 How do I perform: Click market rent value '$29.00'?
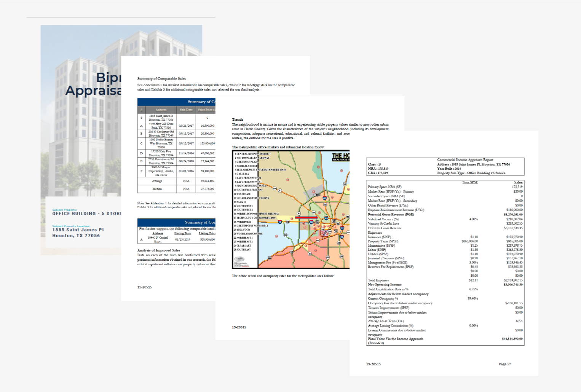[x=518, y=191]
